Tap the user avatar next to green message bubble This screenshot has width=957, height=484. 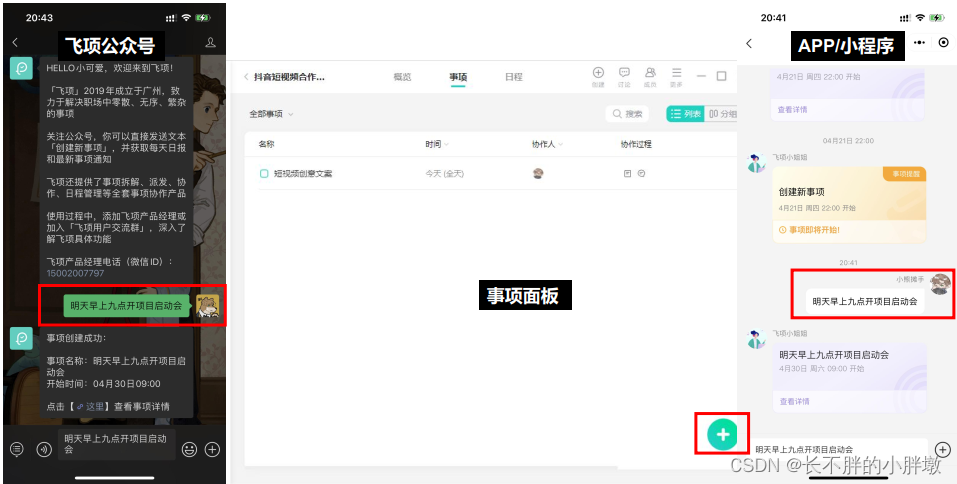pyautogui.click(x=208, y=306)
